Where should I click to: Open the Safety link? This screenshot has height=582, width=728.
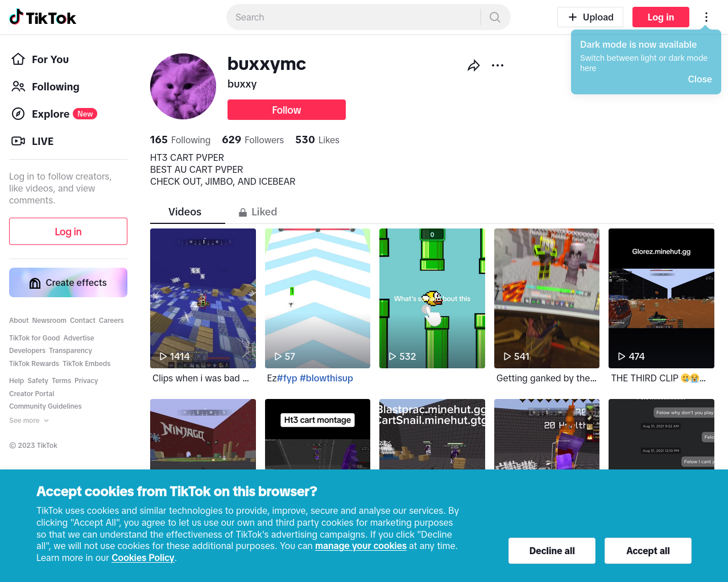tap(38, 381)
